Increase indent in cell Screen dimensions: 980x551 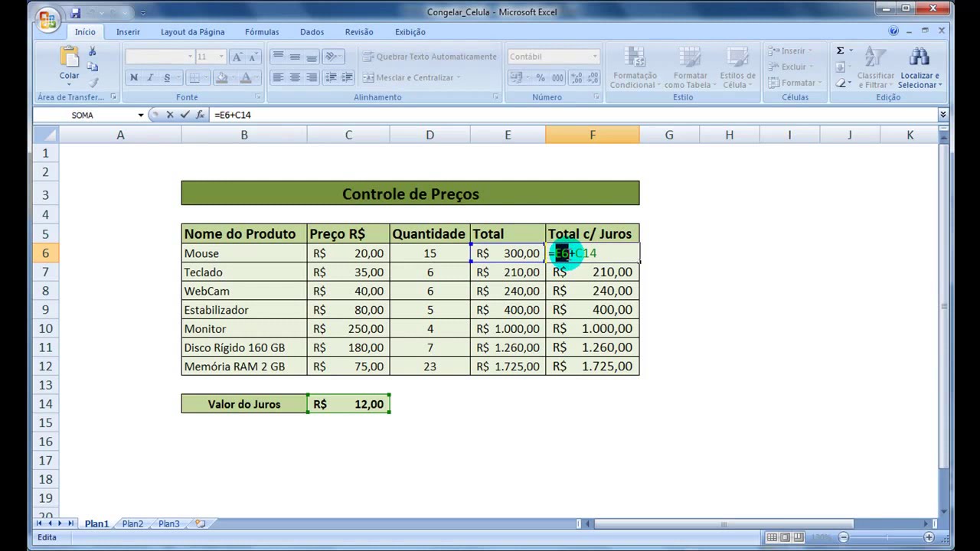pos(347,77)
